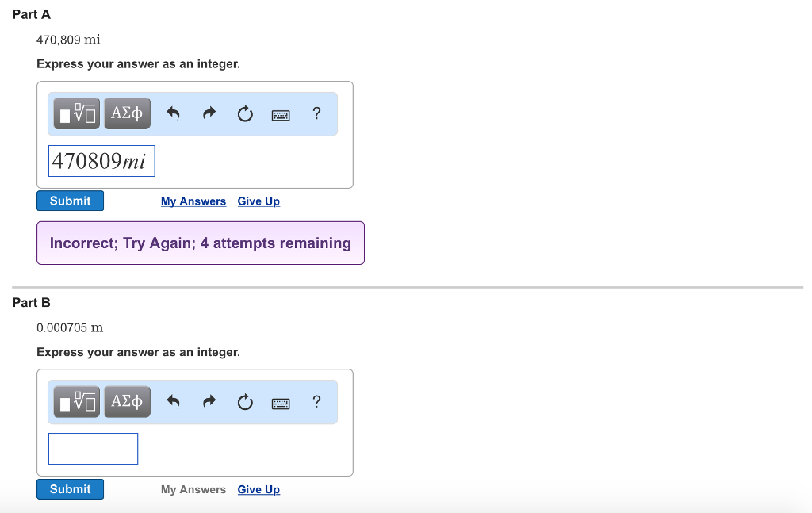This screenshot has width=812, height=513.
Task: Undo last edit in Part B
Action: [x=174, y=402]
